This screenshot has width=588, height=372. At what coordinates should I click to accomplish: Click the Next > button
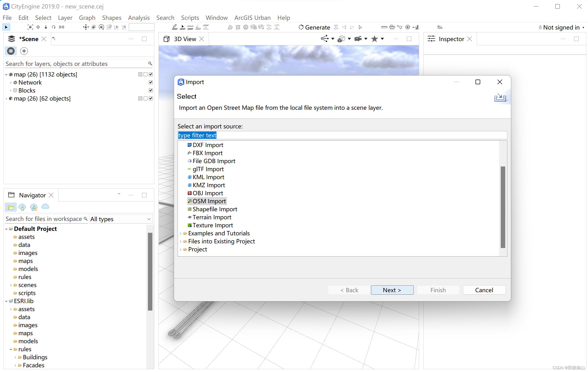[x=392, y=290]
